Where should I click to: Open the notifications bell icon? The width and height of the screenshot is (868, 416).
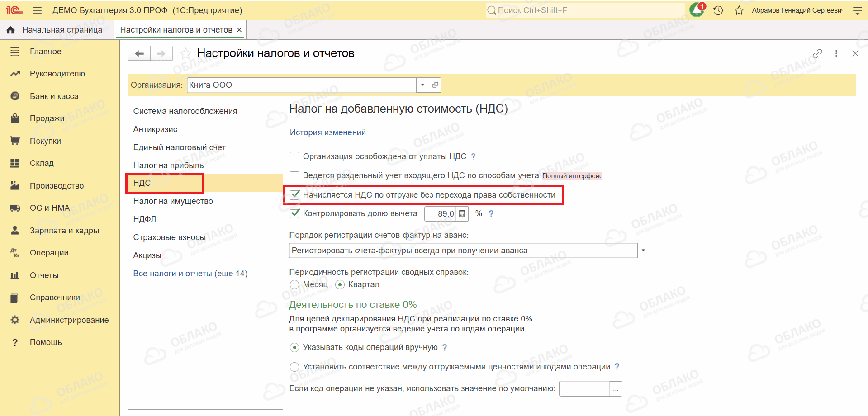697,10
